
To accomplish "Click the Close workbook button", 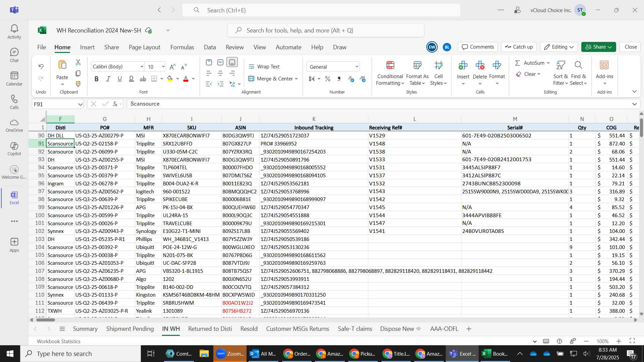I will tap(631, 47).
